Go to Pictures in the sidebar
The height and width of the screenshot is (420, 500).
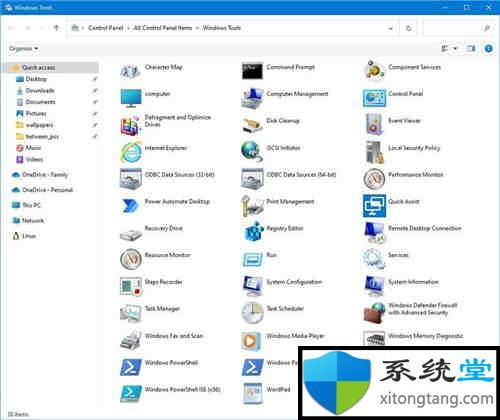coord(36,114)
